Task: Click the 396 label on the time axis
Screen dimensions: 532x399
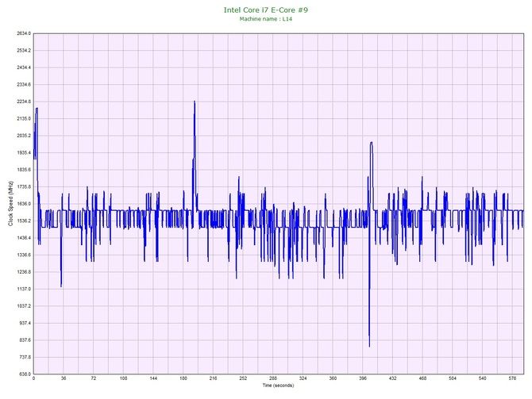Action: click(x=363, y=378)
